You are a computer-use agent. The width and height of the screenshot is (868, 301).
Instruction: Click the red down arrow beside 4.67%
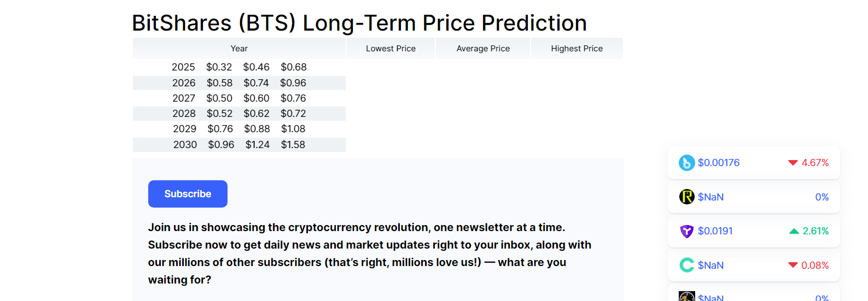(793, 163)
